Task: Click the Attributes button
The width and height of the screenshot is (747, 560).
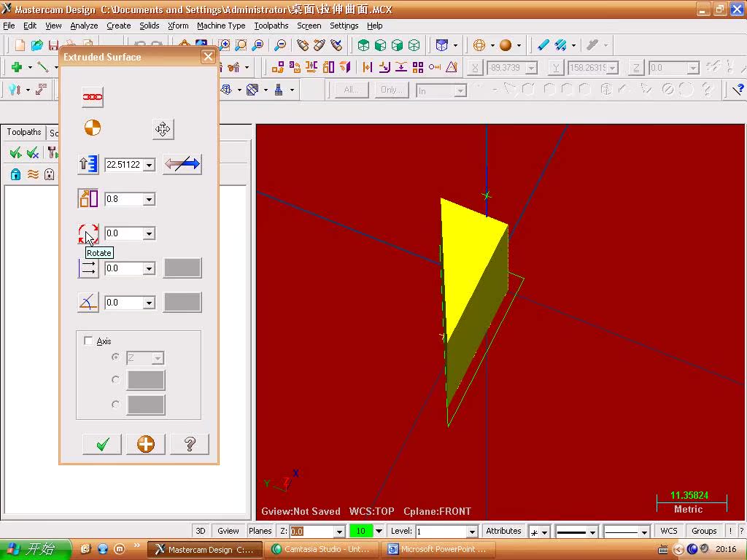Action: click(x=503, y=531)
